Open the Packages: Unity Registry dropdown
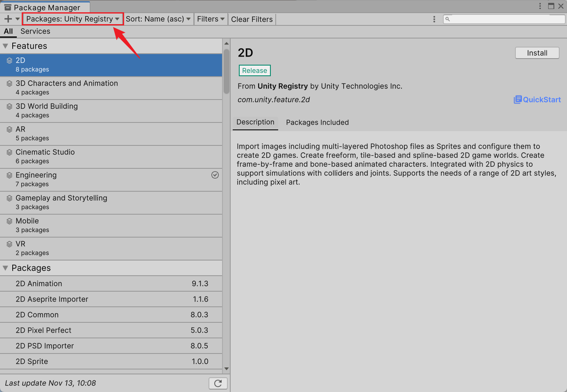567x392 pixels. (x=73, y=19)
